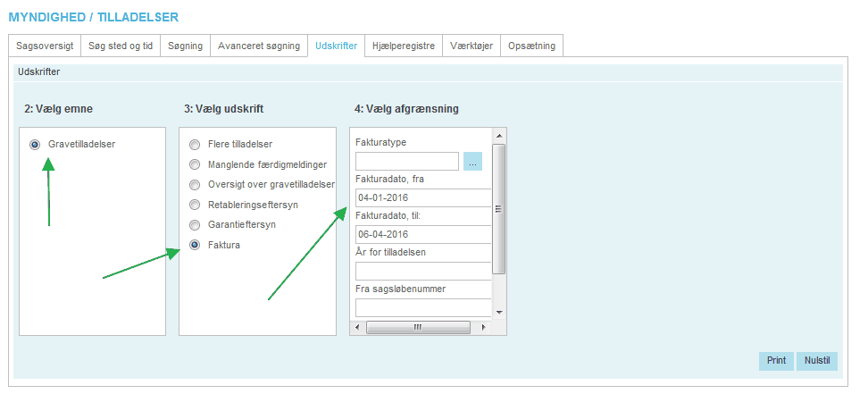Image resolution: width=868 pixels, height=394 pixels.
Task: Pick Oversigt over gravetilladelser radio button
Action: (195, 185)
